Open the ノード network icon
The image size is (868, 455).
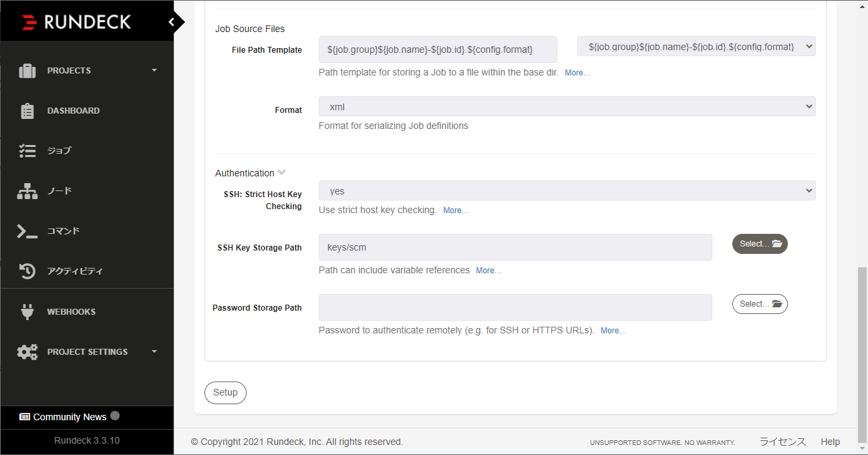click(x=27, y=191)
